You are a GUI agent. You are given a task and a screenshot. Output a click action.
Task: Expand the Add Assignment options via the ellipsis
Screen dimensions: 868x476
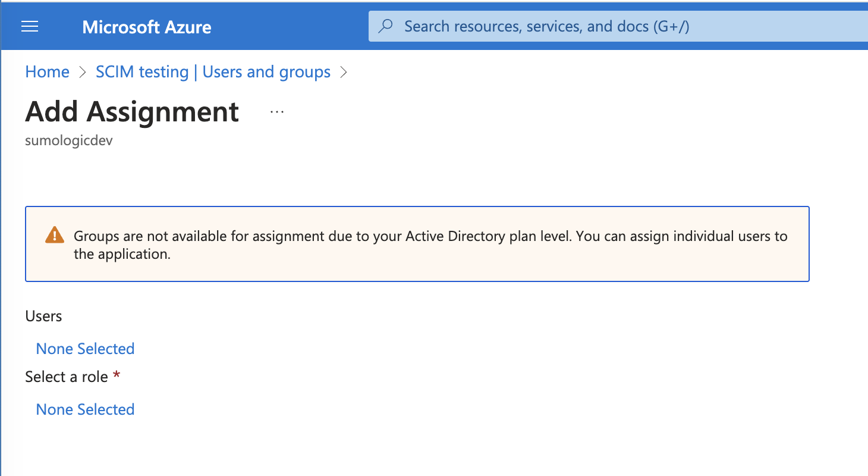(x=276, y=111)
